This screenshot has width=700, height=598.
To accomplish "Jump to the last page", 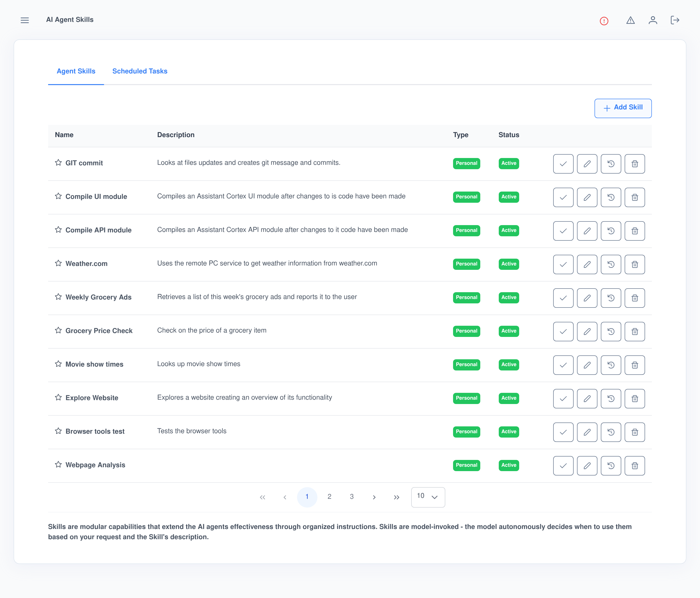I will coord(397,497).
